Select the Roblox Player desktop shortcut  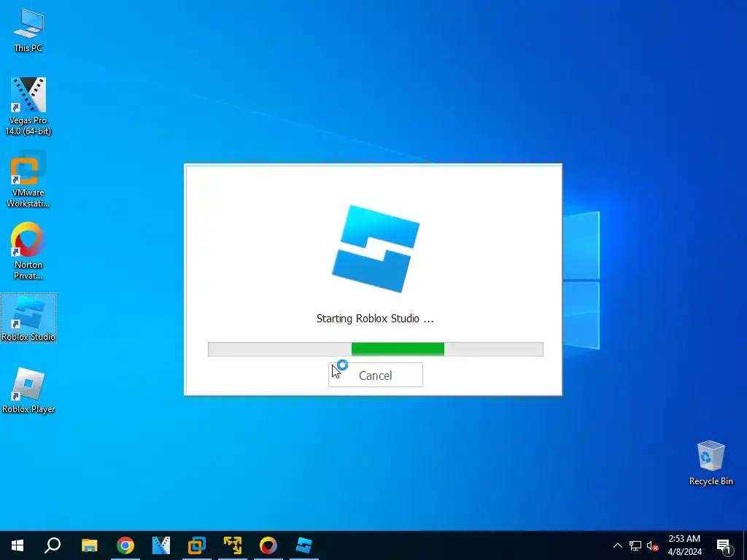point(28,390)
